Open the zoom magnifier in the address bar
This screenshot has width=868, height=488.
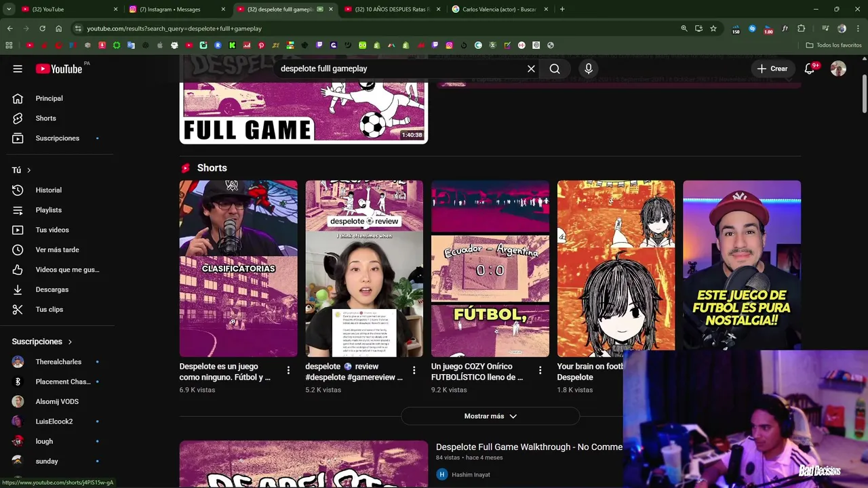coord(684,28)
